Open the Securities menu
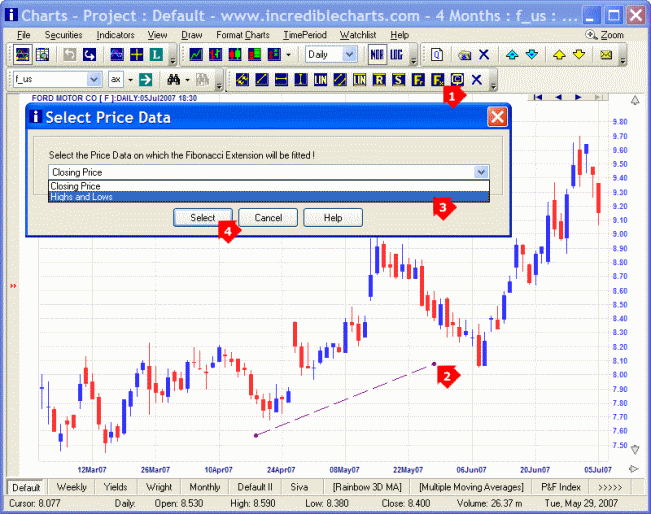 tap(64, 35)
